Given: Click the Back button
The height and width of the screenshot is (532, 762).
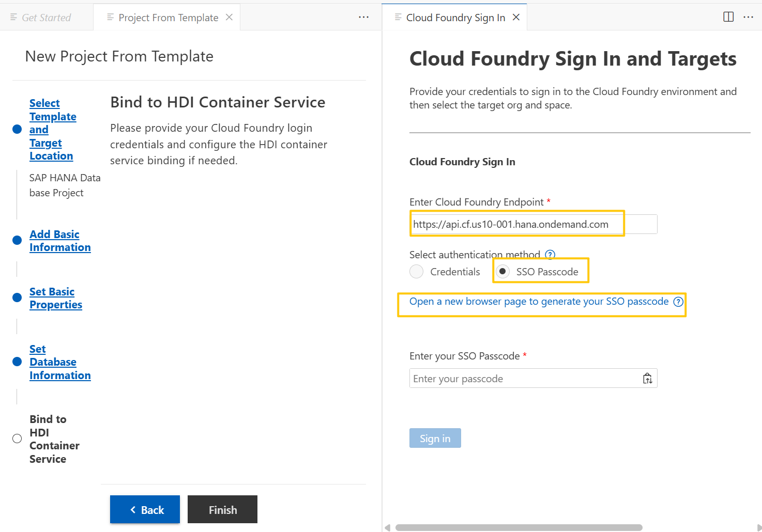Looking at the screenshot, I should 145,510.
